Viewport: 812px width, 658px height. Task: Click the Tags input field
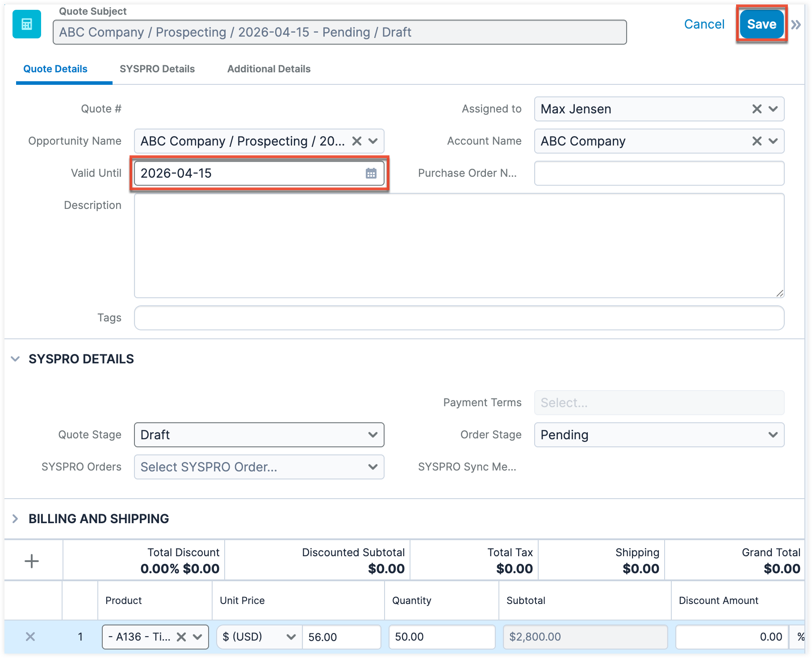pos(459,318)
